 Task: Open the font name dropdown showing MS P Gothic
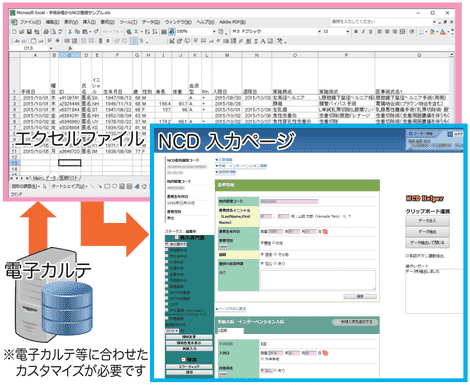pyautogui.click(x=277, y=32)
